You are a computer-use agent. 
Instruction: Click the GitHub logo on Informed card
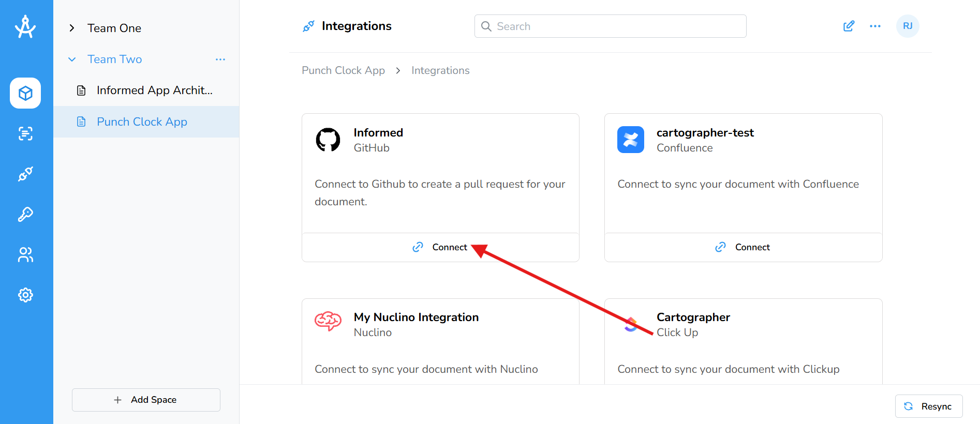[x=328, y=140]
